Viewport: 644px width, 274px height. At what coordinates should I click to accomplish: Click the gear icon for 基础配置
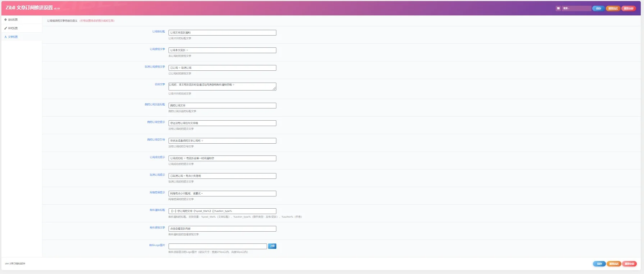[5, 20]
